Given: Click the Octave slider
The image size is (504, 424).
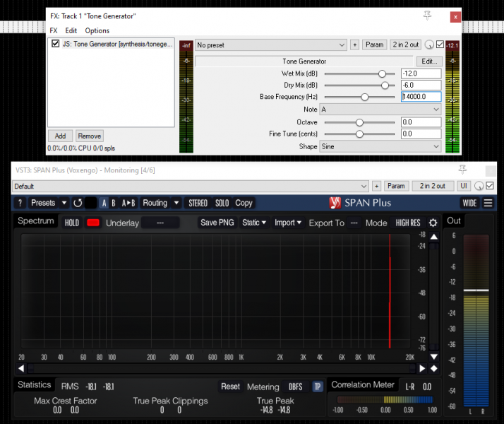Looking at the screenshot, I should click(359, 122).
